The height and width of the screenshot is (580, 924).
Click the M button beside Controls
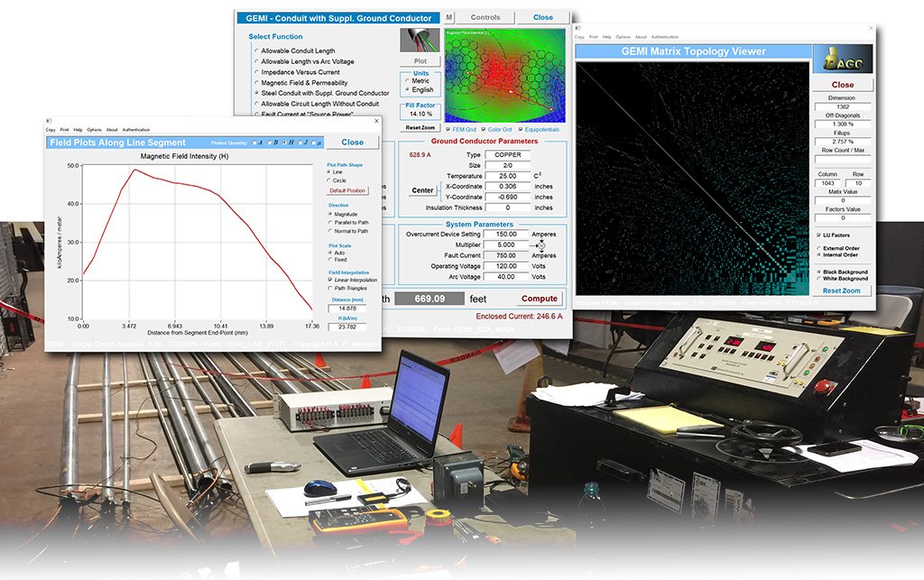[449, 18]
